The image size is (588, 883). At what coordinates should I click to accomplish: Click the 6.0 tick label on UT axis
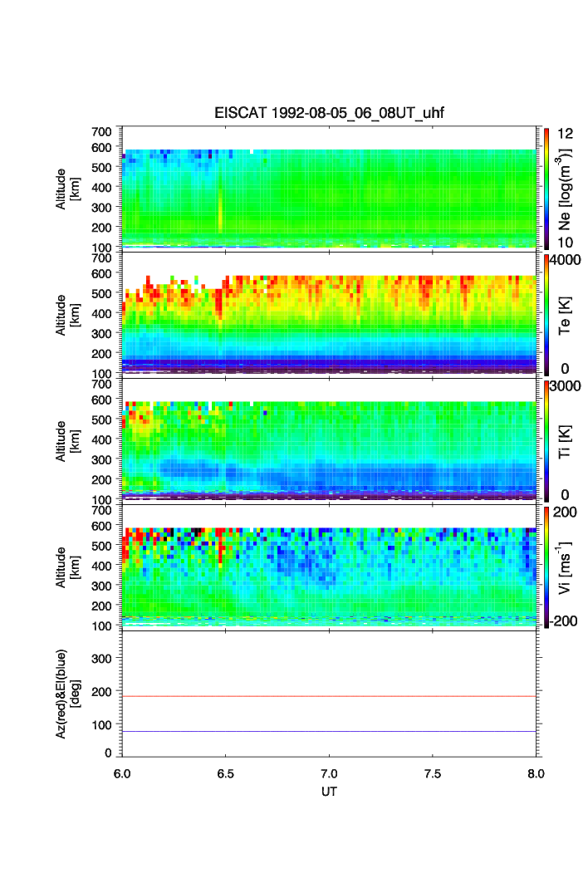[x=122, y=773]
